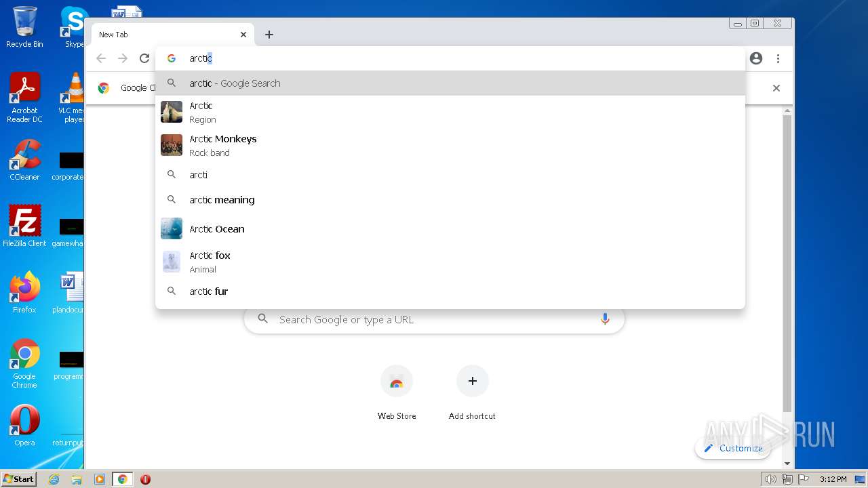Pick the Arctic Monkeys rock band suggestion

pyautogui.click(x=450, y=146)
